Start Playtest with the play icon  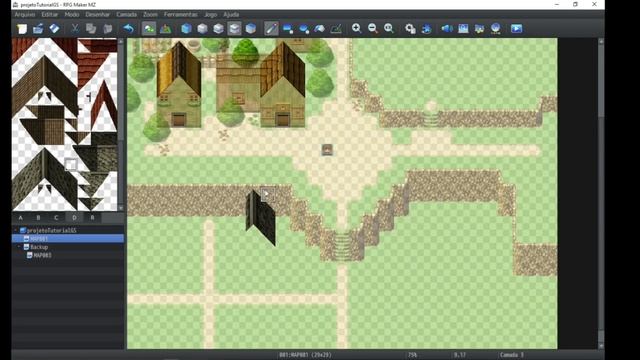516,29
